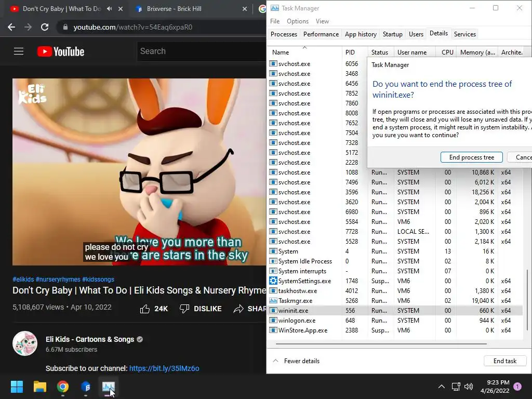This screenshot has width=532, height=399.
Task: Sort processes by the Name column
Action: pos(305,52)
